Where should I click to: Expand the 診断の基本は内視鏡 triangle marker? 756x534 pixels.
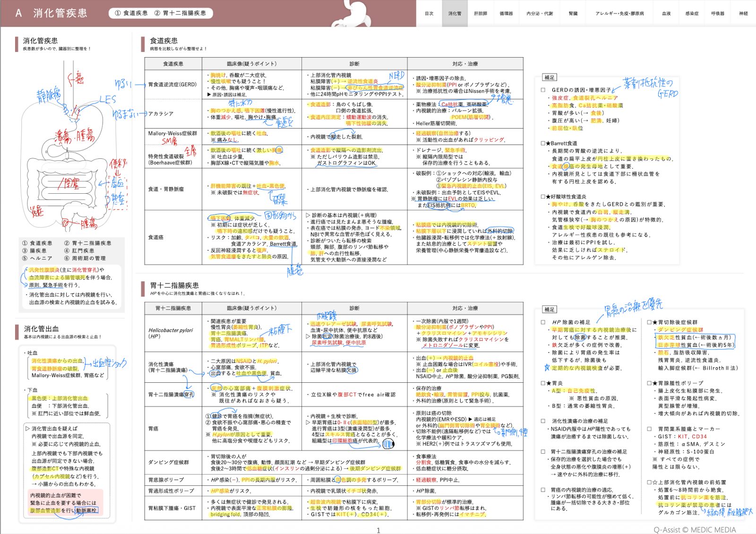pos(308,215)
